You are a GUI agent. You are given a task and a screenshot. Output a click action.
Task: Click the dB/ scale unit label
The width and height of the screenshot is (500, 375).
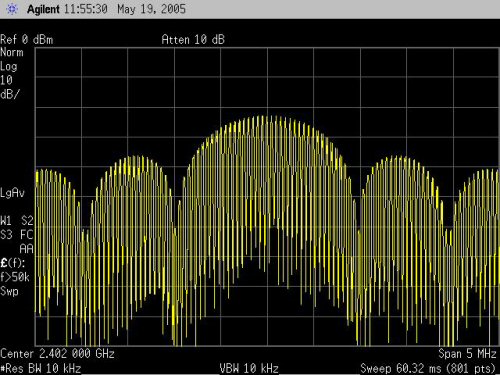(x=10, y=94)
